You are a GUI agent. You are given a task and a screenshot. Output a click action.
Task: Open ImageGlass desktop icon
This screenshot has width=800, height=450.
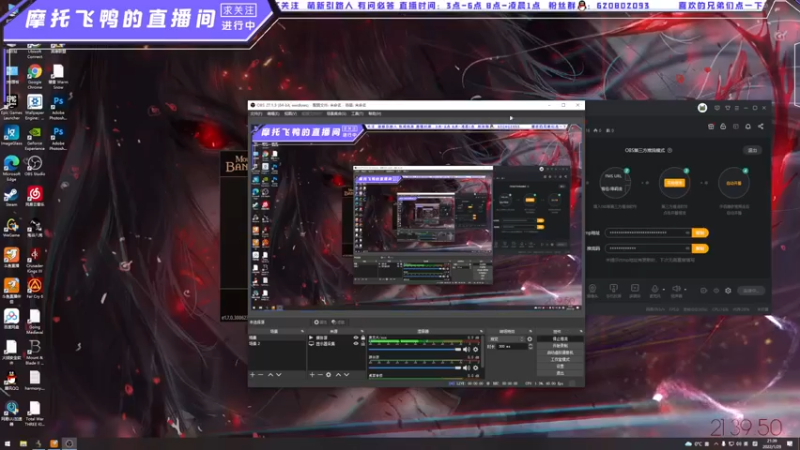point(11,137)
